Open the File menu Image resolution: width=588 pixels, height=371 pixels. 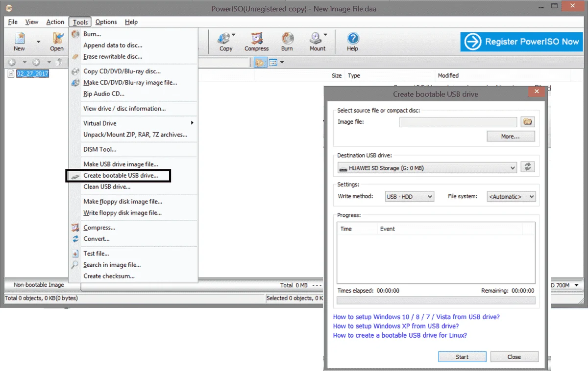13,22
